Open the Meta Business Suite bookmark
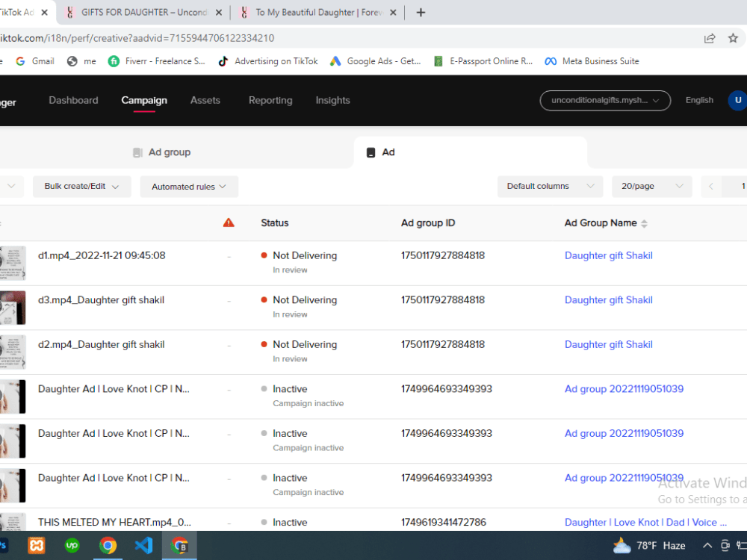The width and height of the screenshot is (747, 560). click(x=592, y=61)
